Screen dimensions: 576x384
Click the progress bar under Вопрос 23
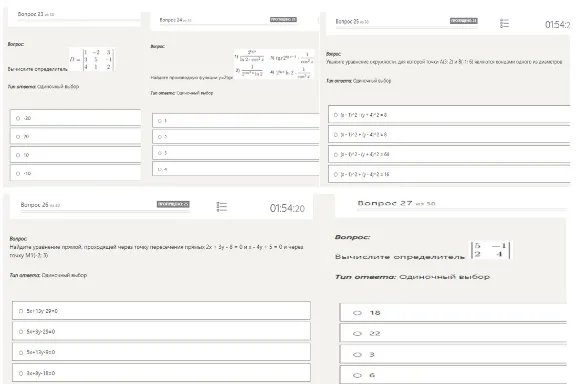point(79,20)
